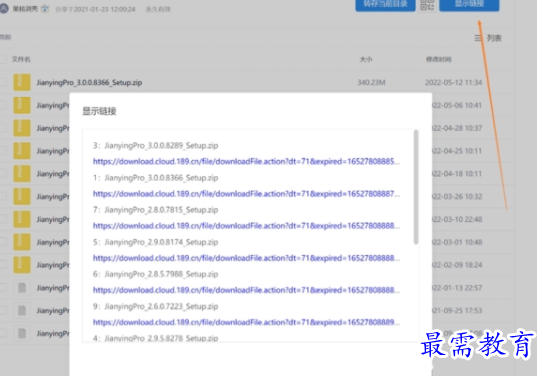Tick checkbox of the 04-28 10:37 row
This screenshot has width=542, height=376.
point(3,128)
